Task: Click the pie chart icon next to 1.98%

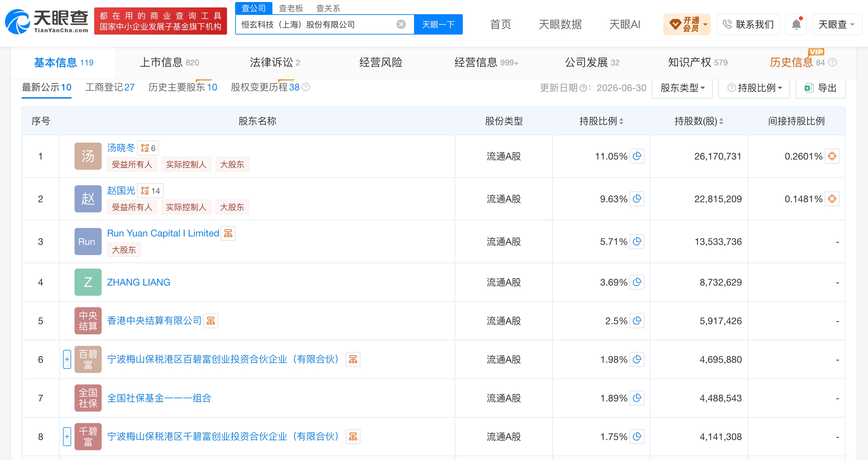Action: (x=637, y=359)
